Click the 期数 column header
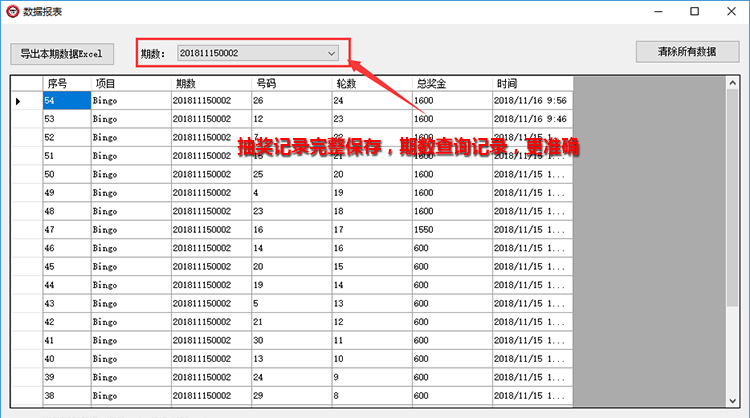This screenshot has width=750, height=418. point(210,83)
